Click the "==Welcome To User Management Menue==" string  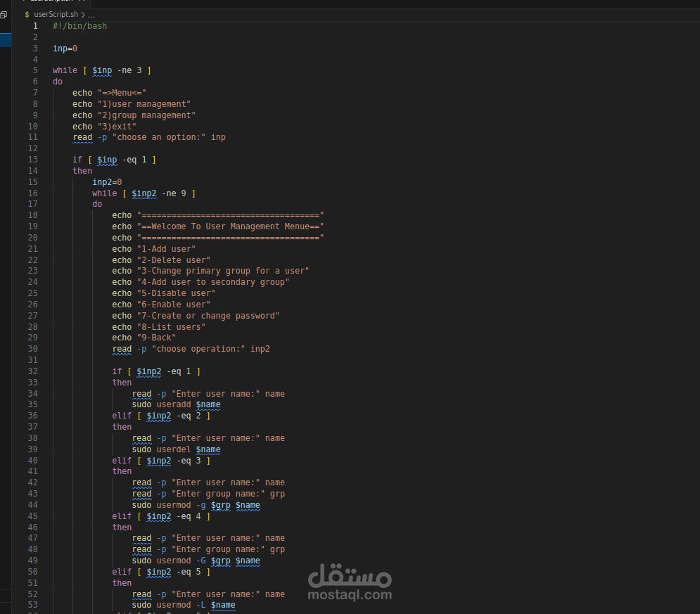(230, 226)
